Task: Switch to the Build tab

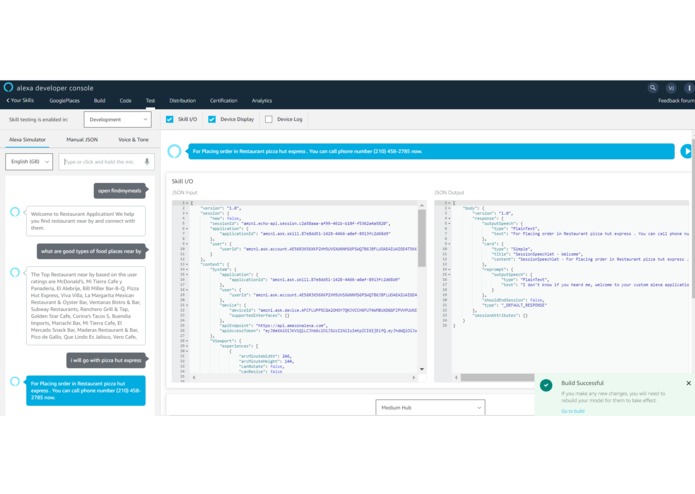Action: pos(99,101)
